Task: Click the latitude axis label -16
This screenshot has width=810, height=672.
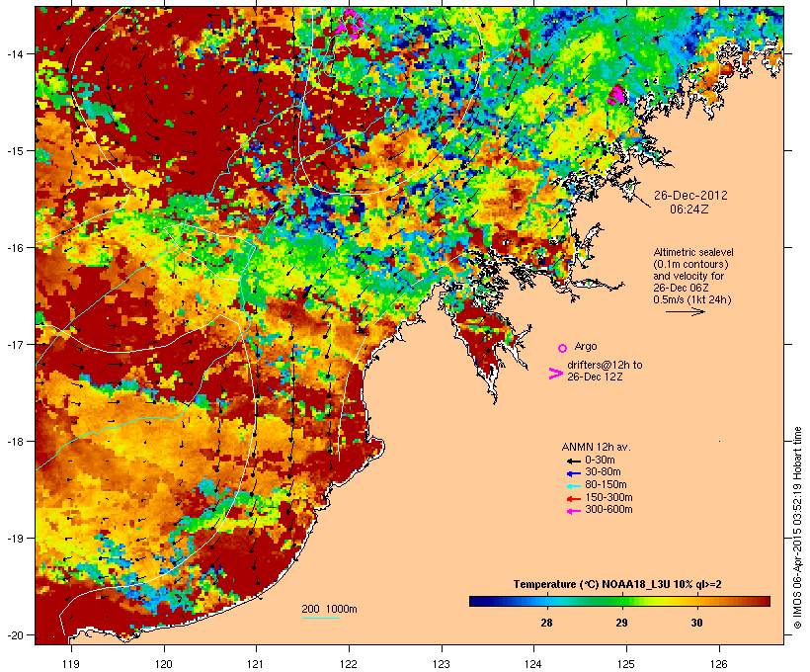Action: pos(15,248)
